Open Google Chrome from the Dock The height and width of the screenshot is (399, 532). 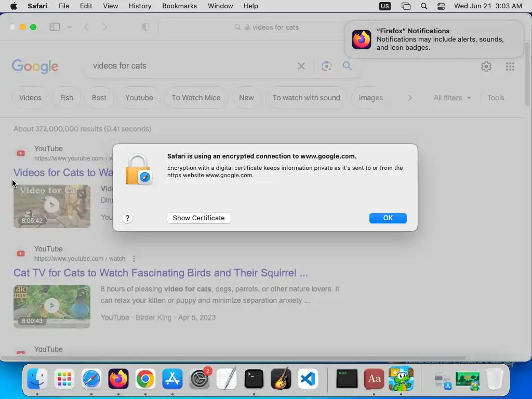145,379
